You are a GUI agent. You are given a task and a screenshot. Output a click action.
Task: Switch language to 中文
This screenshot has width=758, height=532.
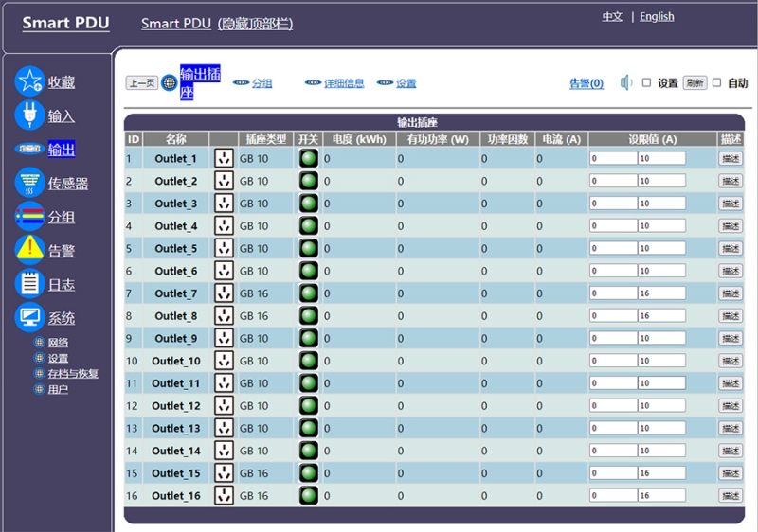(612, 16)
